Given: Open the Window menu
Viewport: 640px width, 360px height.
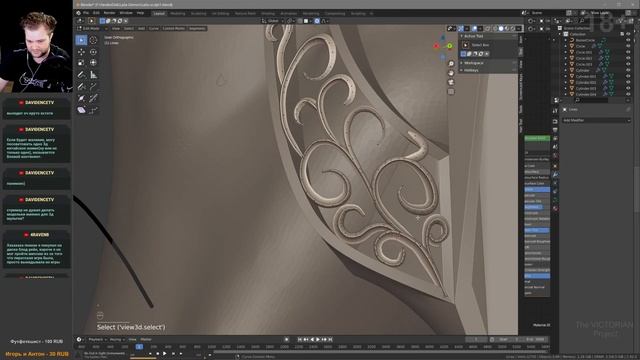Looking at the screenshot, I should pyautogui.click(x=126, y=13).
